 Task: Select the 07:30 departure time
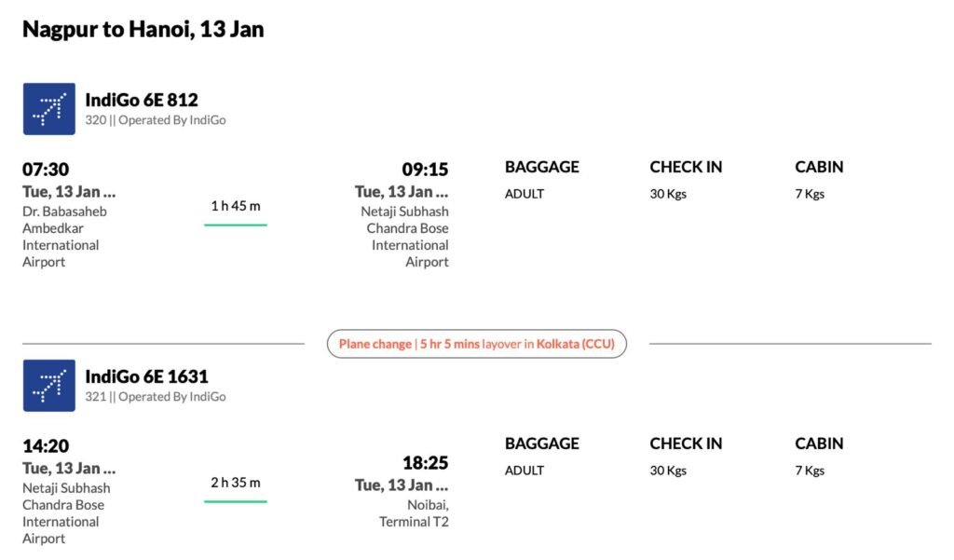pyautogui.click(x=46, y=170)
